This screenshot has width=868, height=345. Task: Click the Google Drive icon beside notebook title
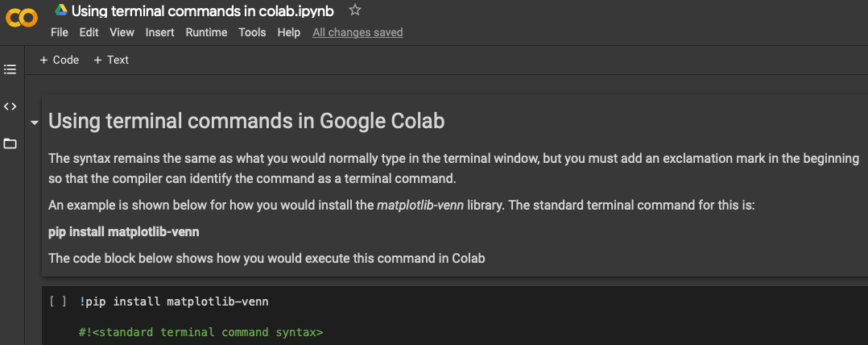click(x=61, y=10)
